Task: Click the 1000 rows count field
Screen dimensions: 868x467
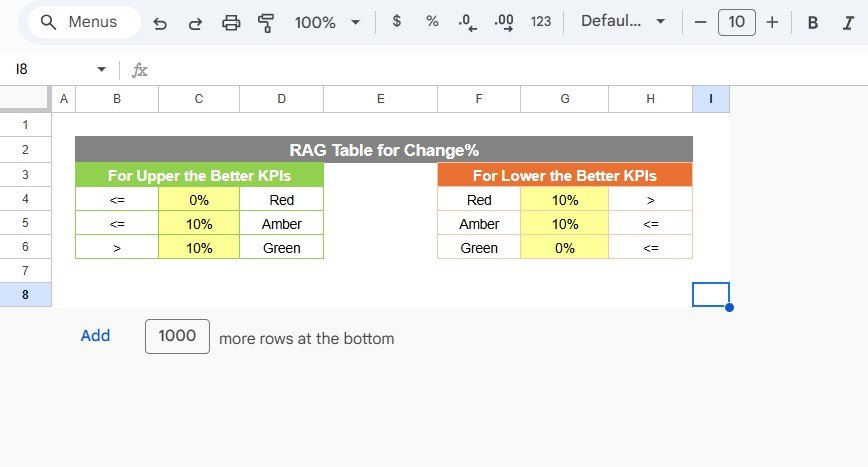Action: click(x=177, y=336)
